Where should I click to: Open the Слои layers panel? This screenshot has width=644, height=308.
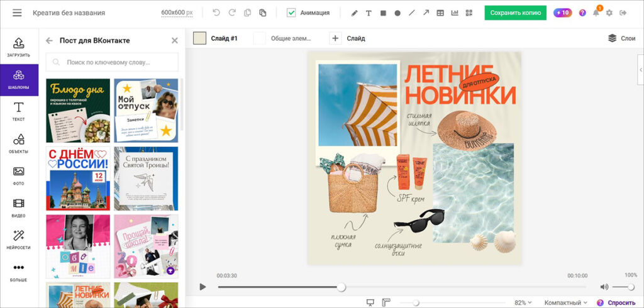622,38
